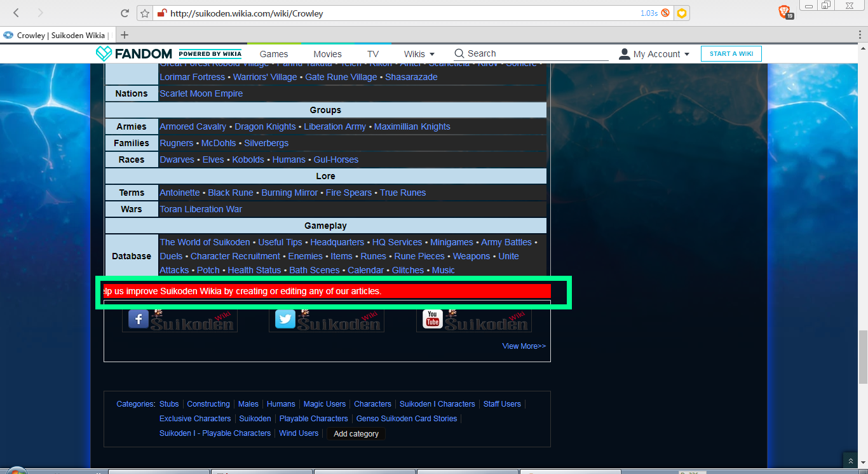The height and width of the screenshot is (474, 868).
Task: Open the Health Status link
Action: click(254, 270)
